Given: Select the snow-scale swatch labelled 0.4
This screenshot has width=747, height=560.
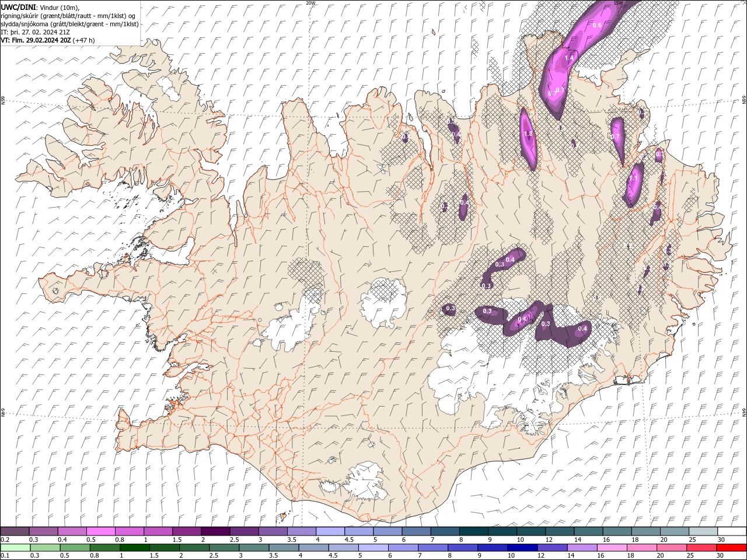Looking at the screenshot, I should pyautogui.click(x=72, y=531).
